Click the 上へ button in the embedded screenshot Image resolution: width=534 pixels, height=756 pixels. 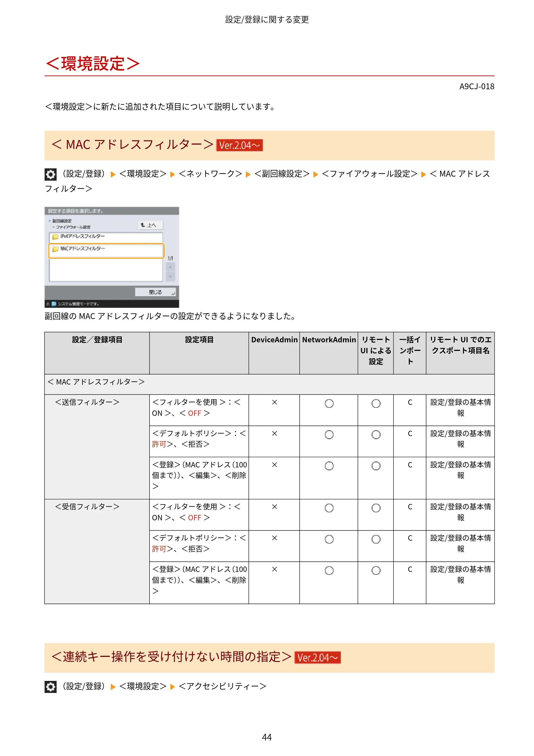coord(150,225)
